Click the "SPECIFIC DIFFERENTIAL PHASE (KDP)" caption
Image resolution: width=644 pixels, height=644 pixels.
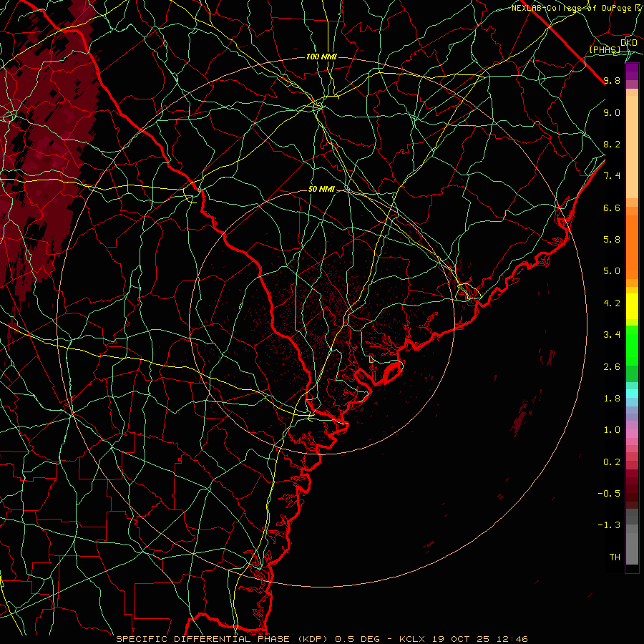223,639
